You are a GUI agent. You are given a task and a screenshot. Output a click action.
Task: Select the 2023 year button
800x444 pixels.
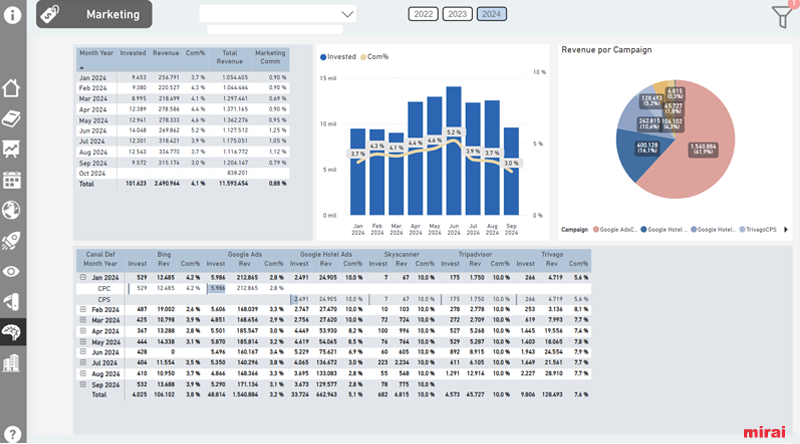(457, 14)
